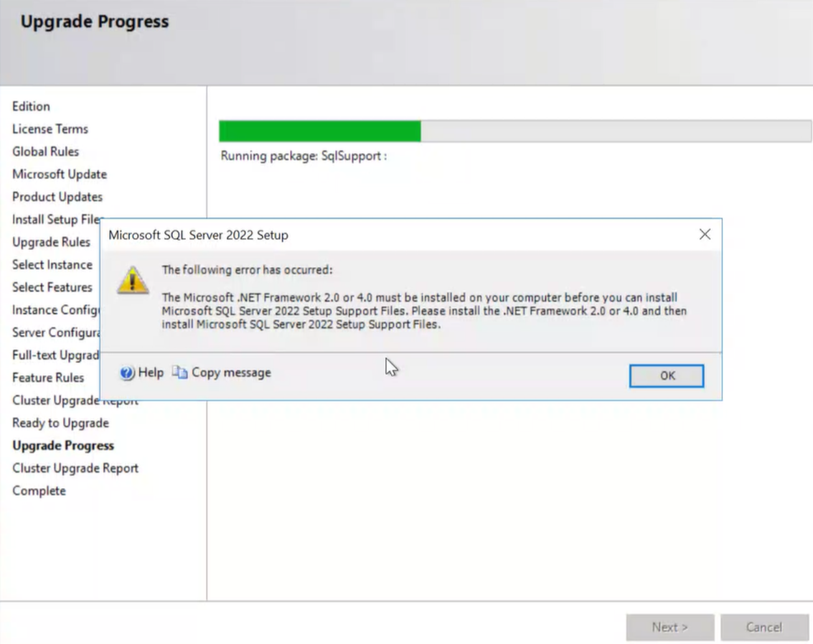Screen dimensions: 813x644
Task: Click the 'The following error has occurred:' text
Action: [x=247, y=269]
